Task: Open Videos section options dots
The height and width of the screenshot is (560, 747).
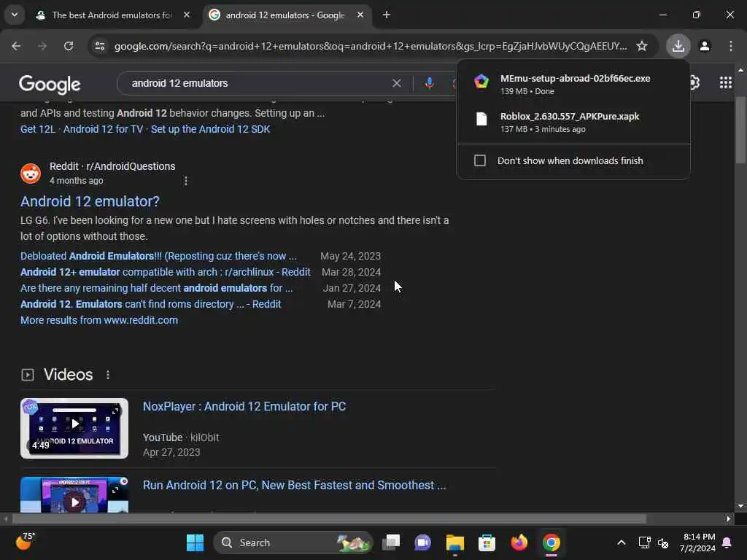Action: [x=108, y=376]
